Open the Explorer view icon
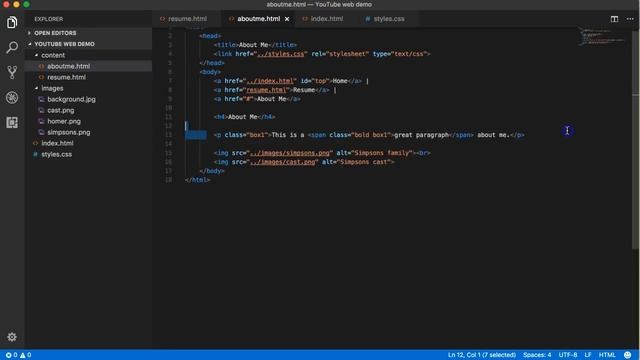The height and width of the screenshot is (360, 640). [x=12, y=22]
